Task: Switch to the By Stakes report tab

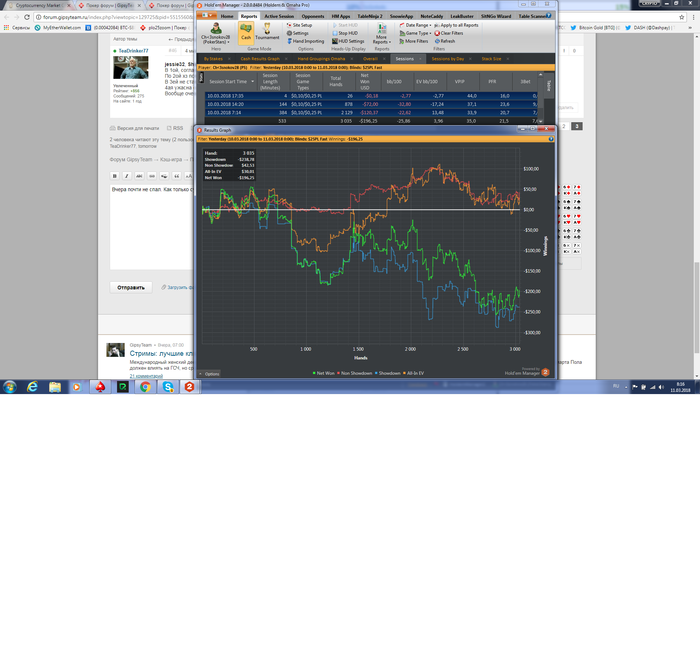Action: [213, 59]
